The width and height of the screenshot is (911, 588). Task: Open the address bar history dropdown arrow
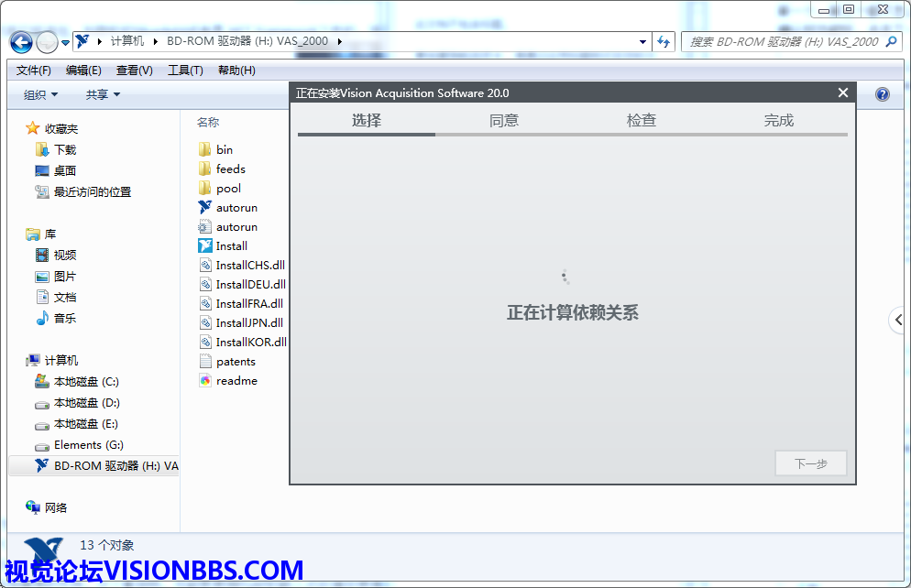[642, 41]
